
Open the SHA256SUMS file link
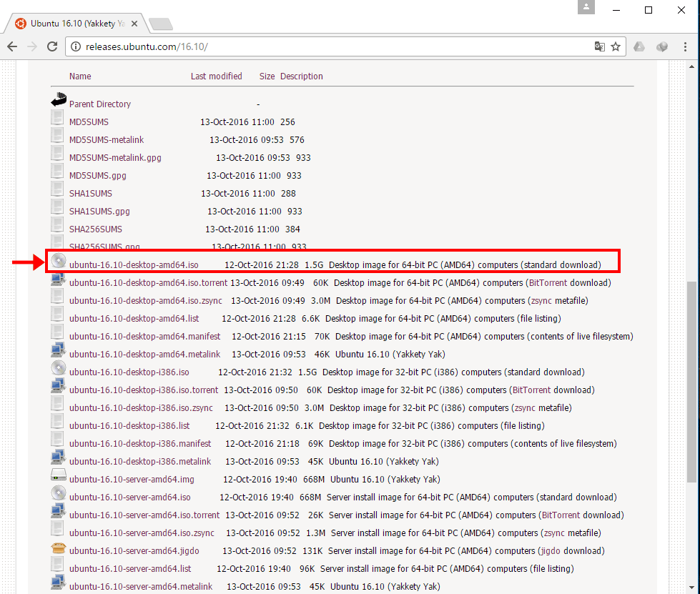(96, 229)
